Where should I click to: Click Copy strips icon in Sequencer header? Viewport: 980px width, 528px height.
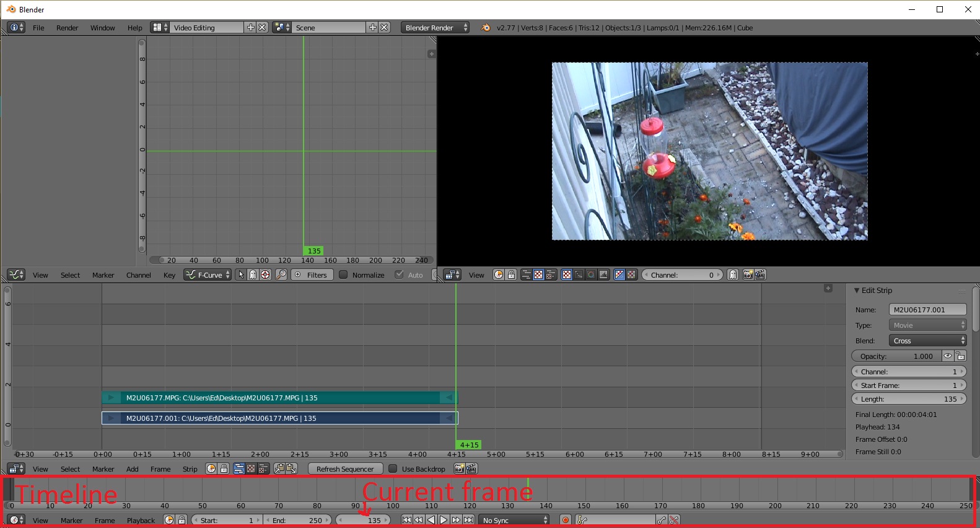tap(279, 469)
